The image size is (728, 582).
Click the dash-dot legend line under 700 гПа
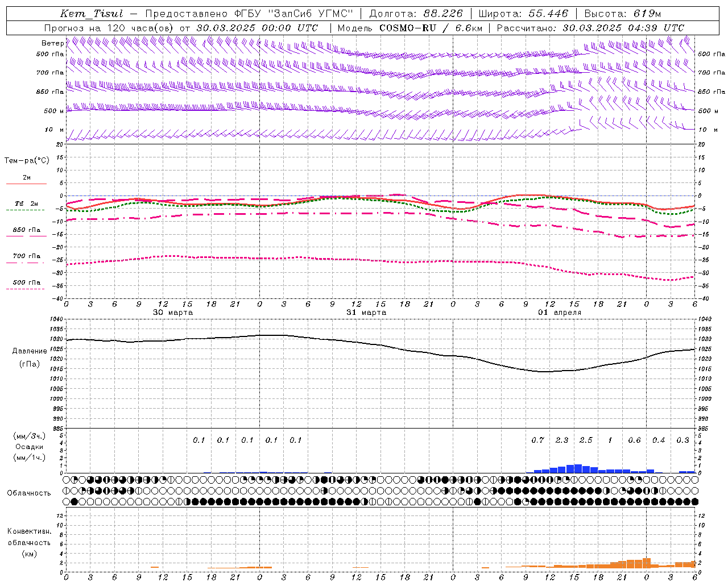(25, 262)
